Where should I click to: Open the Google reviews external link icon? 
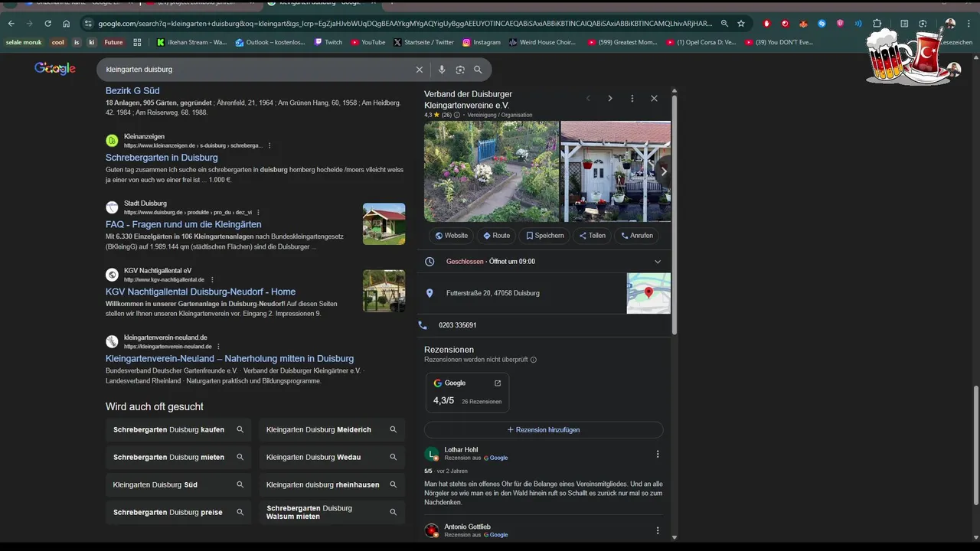tap(498, 383)
